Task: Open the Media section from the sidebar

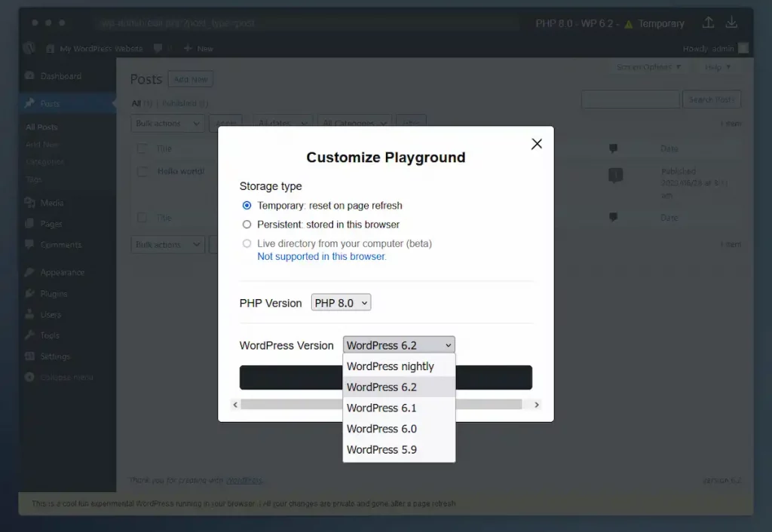Action: (50, 202)
